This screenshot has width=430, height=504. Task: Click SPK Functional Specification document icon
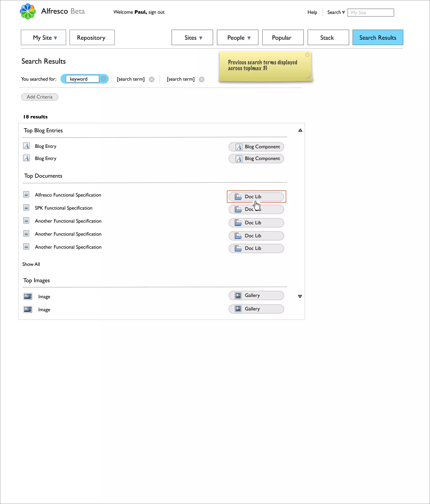26,207
